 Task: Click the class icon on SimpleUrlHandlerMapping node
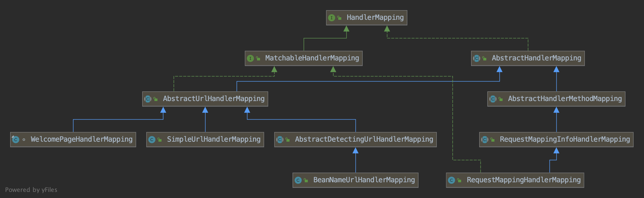[152, 140]
